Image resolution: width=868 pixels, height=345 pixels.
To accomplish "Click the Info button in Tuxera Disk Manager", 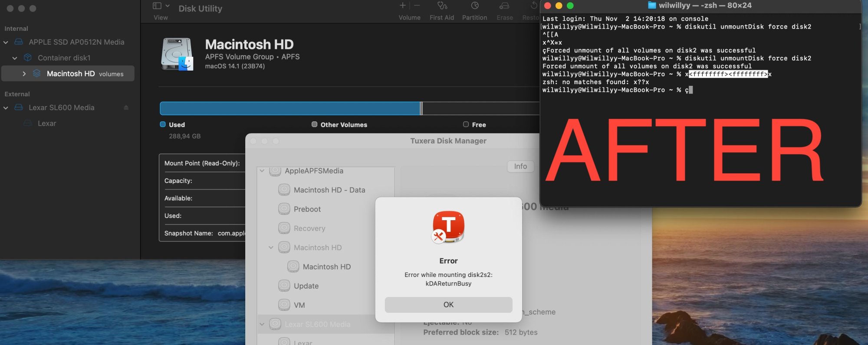I will coord(520,166).
